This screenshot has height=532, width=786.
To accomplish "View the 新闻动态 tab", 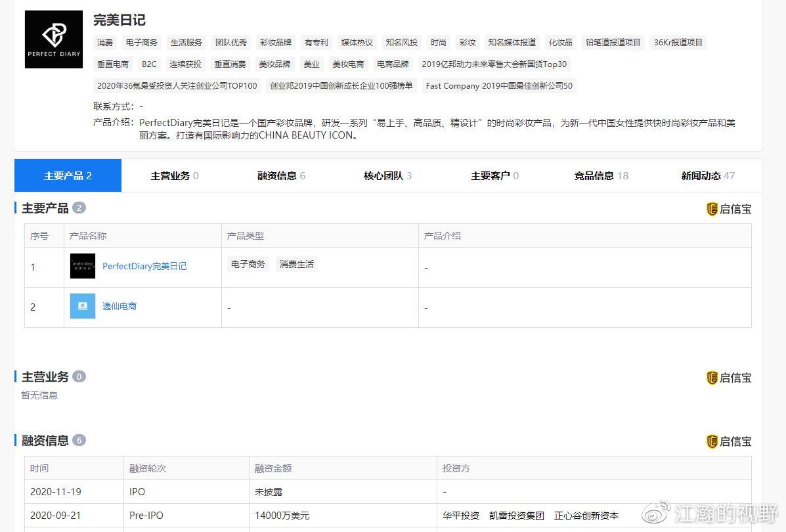I will (708, 175).
